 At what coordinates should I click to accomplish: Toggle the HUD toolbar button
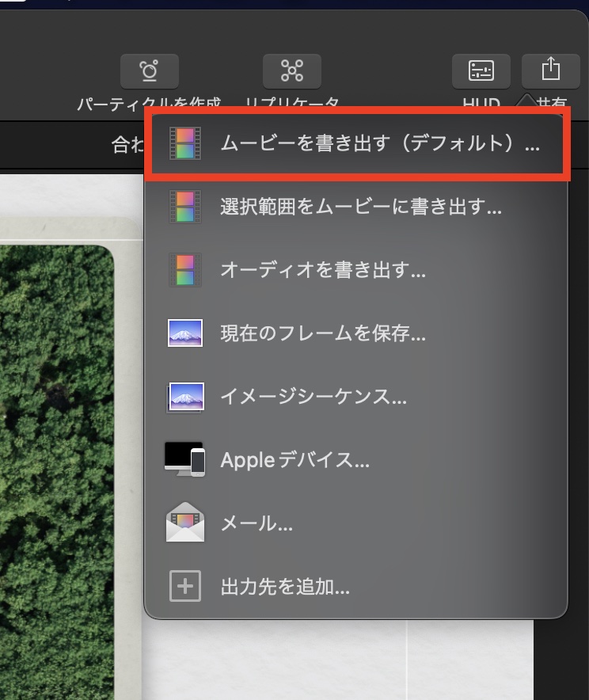(481, 71)
